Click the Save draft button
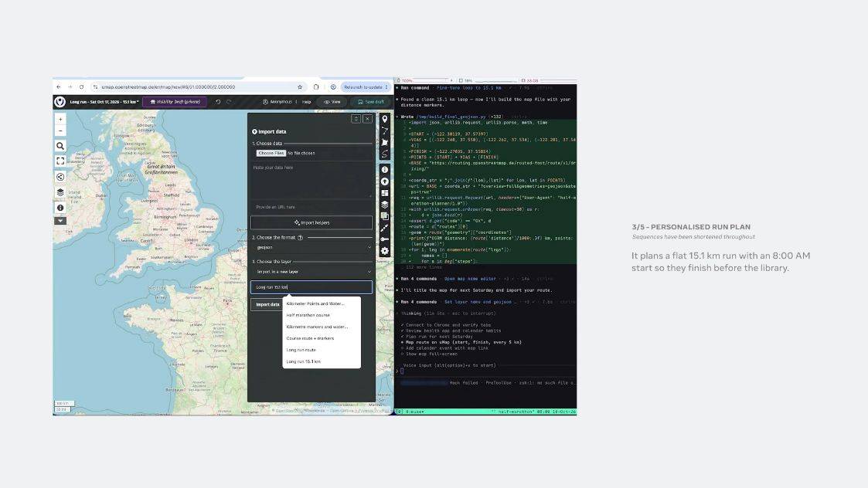 pyautogui.click(x=371, y=102)
